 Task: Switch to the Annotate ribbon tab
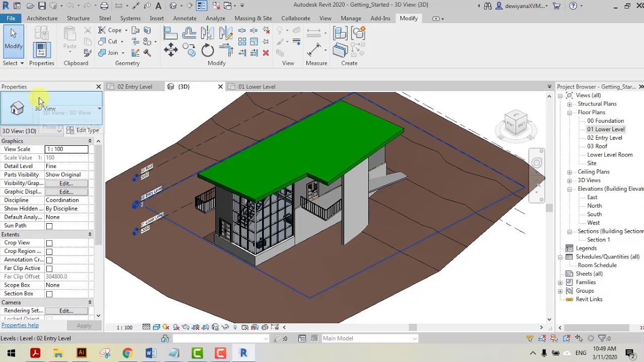click(185, 18)
